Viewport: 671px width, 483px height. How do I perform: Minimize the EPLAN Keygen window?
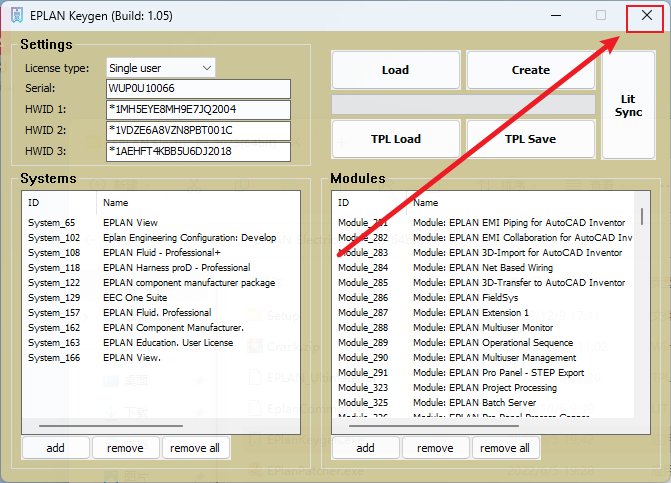click(556, 15)
